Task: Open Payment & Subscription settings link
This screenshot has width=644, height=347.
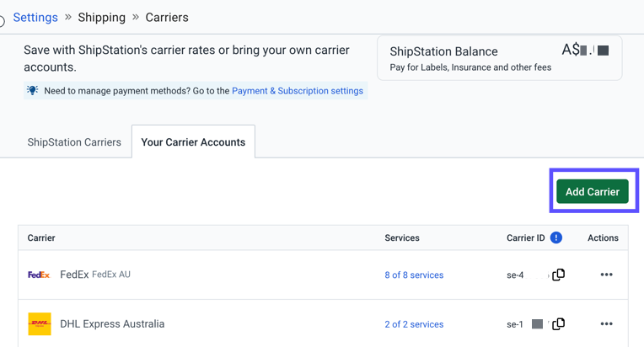Action: (x=298, y=91)
